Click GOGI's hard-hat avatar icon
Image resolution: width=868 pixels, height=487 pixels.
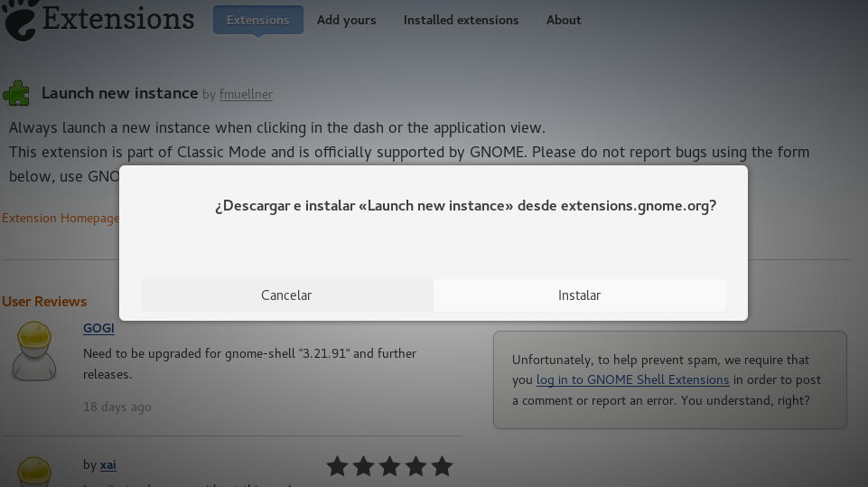pos(34,351)
